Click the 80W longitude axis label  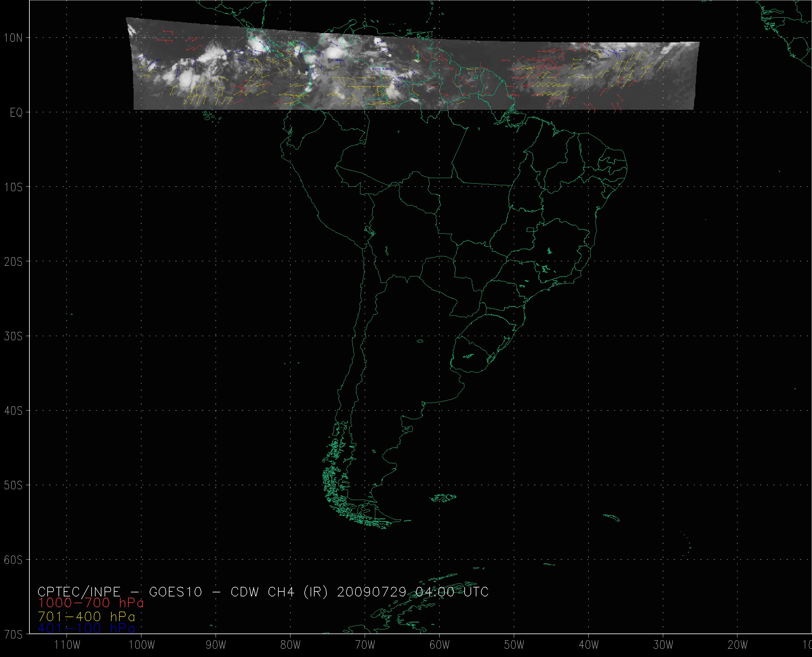pyautogui.click(x=291, y=645)
